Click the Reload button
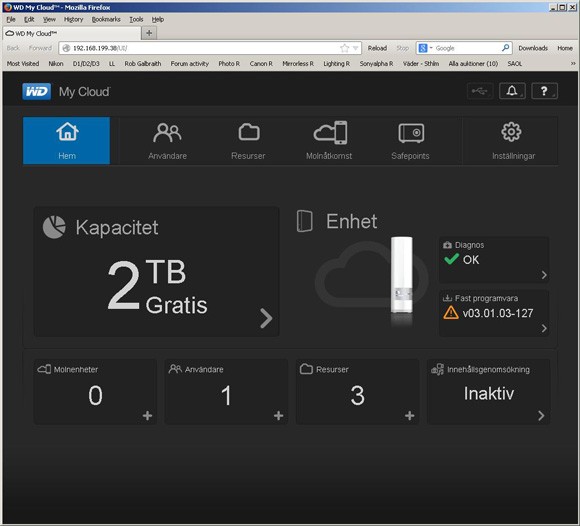Image resolution: width=580 pixels, height=526 pixels. 377,48
